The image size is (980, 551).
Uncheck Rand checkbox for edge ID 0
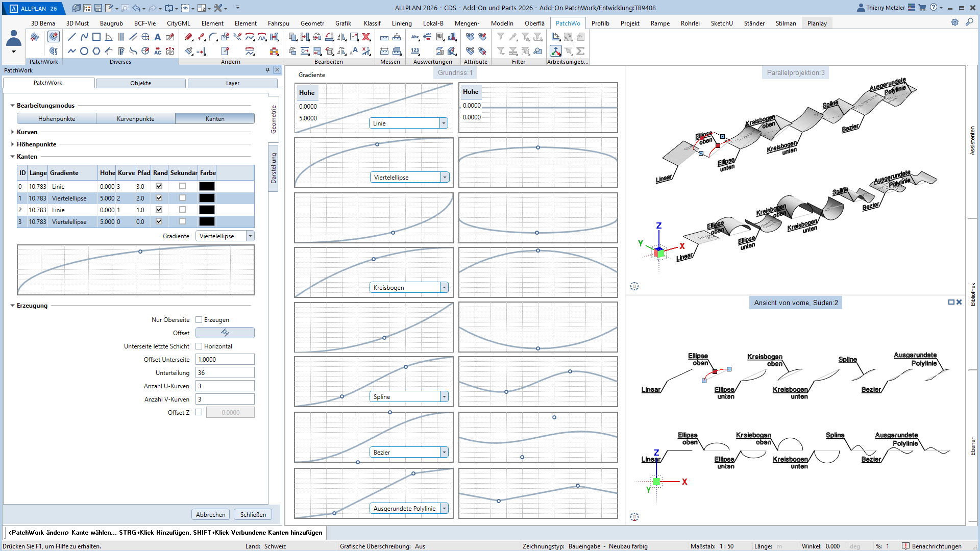tap(159, 186)
